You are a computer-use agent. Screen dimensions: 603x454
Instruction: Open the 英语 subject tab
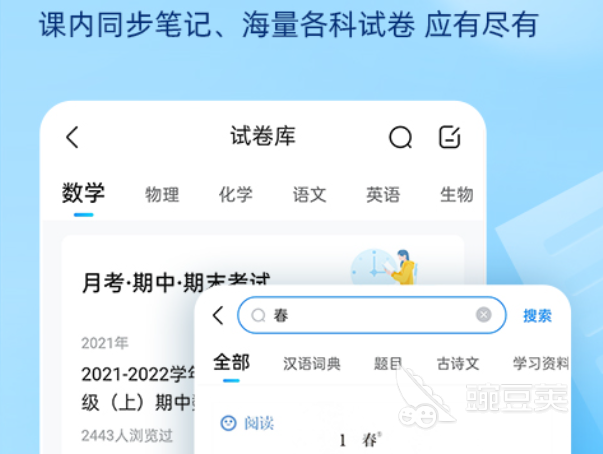(383, 195)
